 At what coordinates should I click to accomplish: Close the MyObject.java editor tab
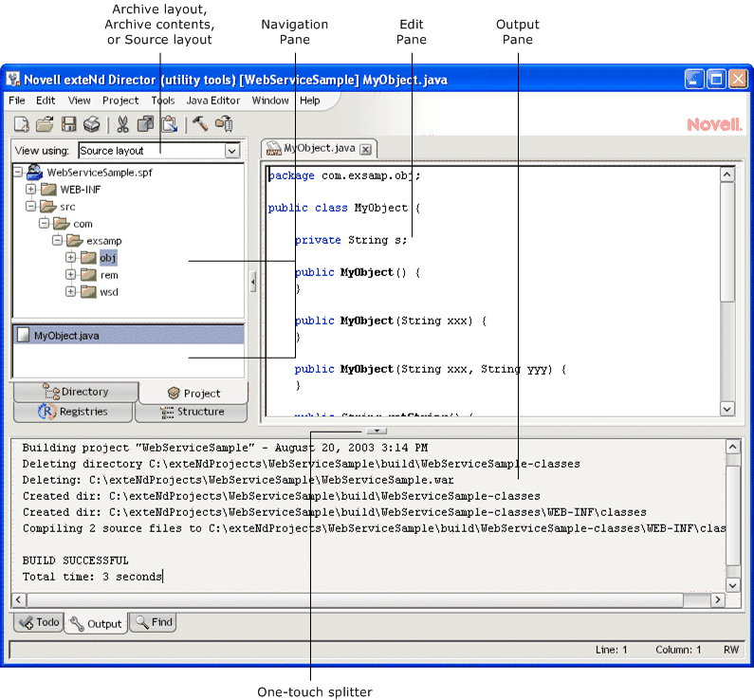(366, 150)
